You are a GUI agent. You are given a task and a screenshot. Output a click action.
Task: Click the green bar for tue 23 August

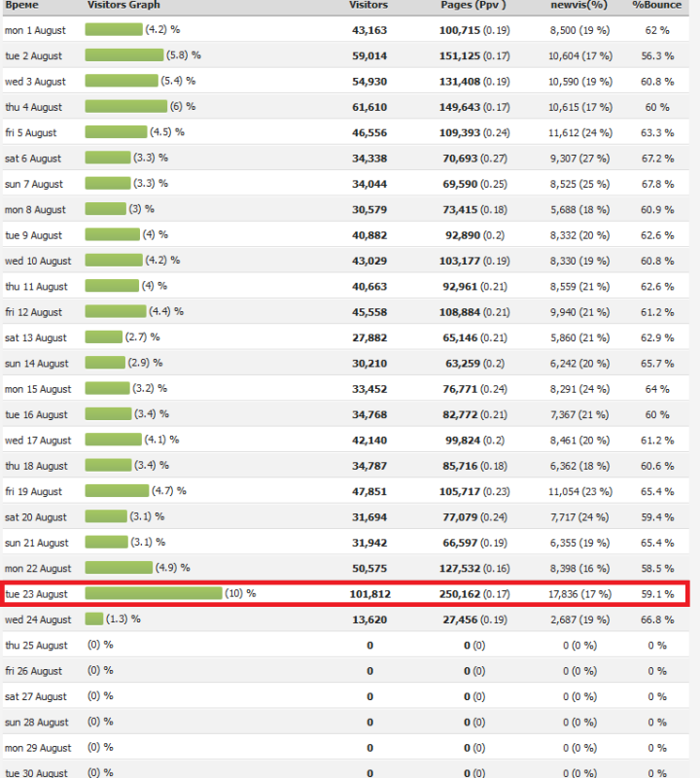coord(154,593)
